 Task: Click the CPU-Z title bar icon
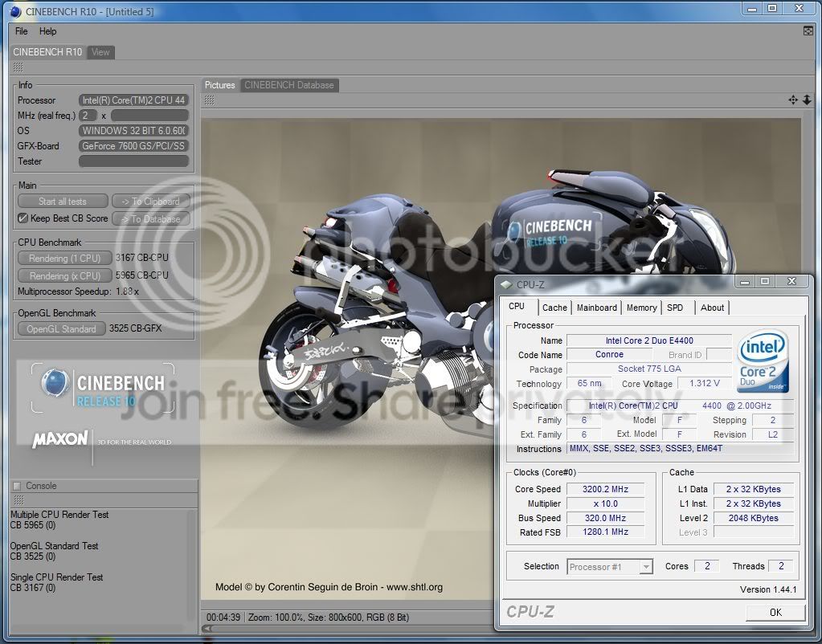pyautogui.click(x=506, y=284)
